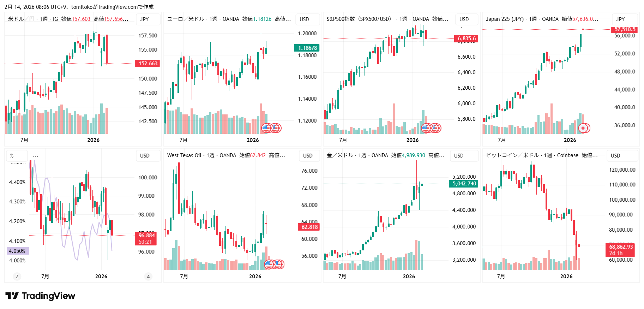Click the US flag event icon on S&P500 chart
The image size is (644, 309).
point(427,128)
